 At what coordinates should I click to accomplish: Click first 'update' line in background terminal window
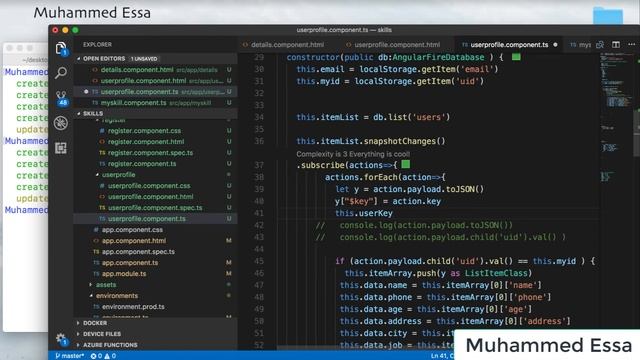[x=32, y=129]
